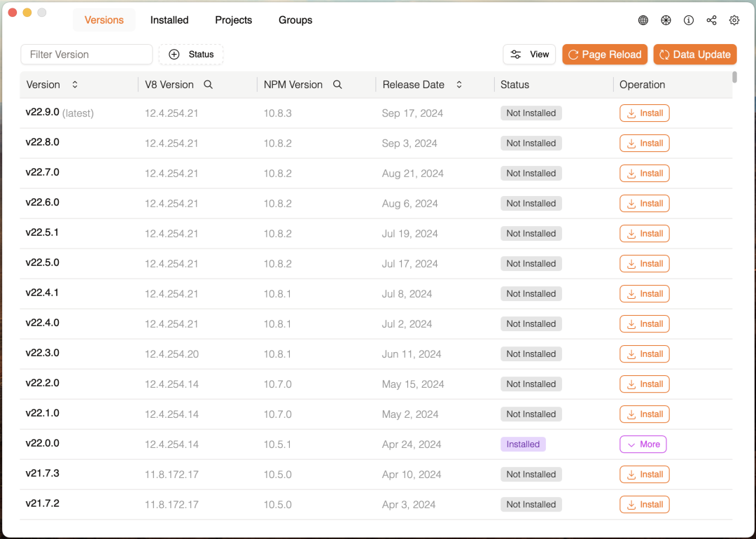756x539 pixels.
Task: Open the info icon in top bar
Action: 689,20
